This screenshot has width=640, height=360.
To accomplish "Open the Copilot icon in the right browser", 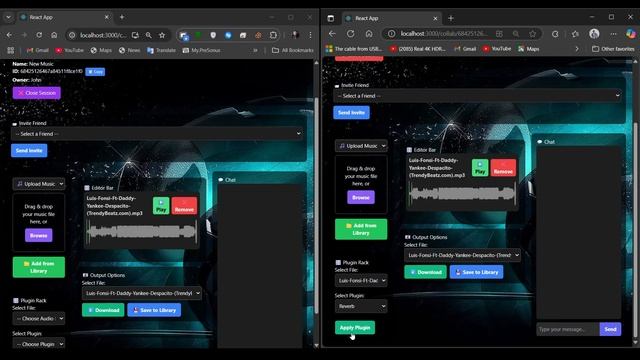I will 631,33.
